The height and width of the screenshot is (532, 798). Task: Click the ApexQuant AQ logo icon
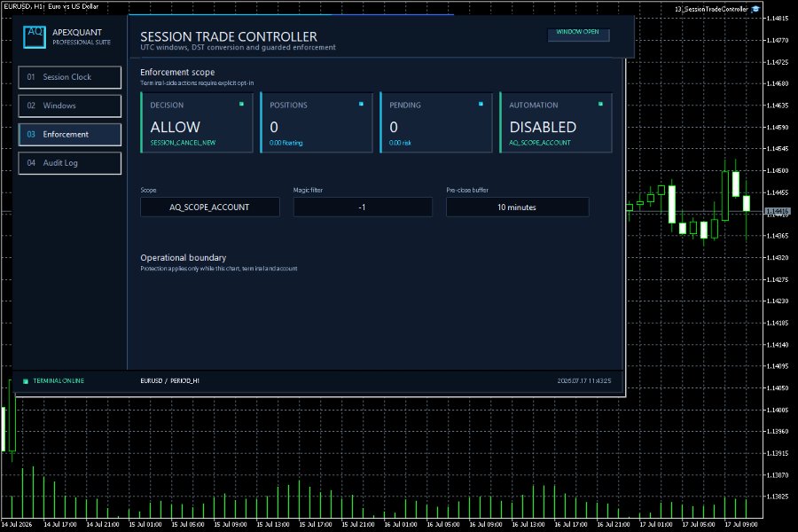click(x=35, y=36)
